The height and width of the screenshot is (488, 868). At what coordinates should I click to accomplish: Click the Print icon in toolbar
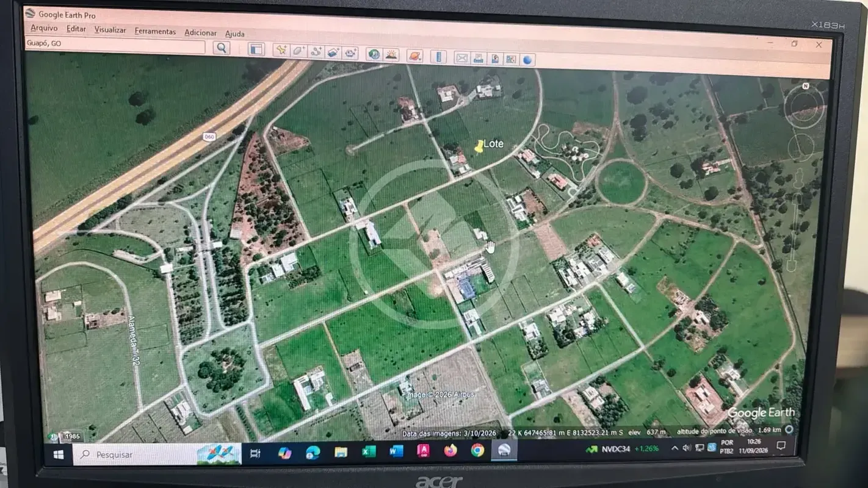click(x=479, y=59)
